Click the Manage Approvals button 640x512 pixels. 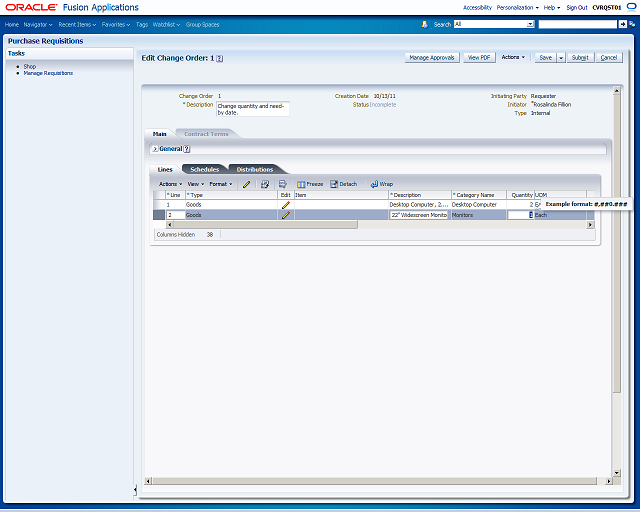432,58
